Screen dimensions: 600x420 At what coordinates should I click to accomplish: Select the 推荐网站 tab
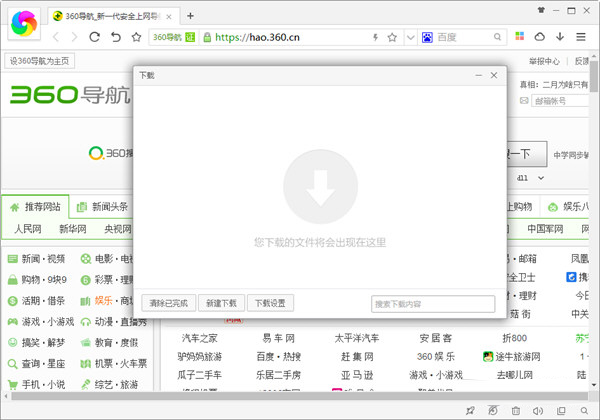(x=35, y=207)
